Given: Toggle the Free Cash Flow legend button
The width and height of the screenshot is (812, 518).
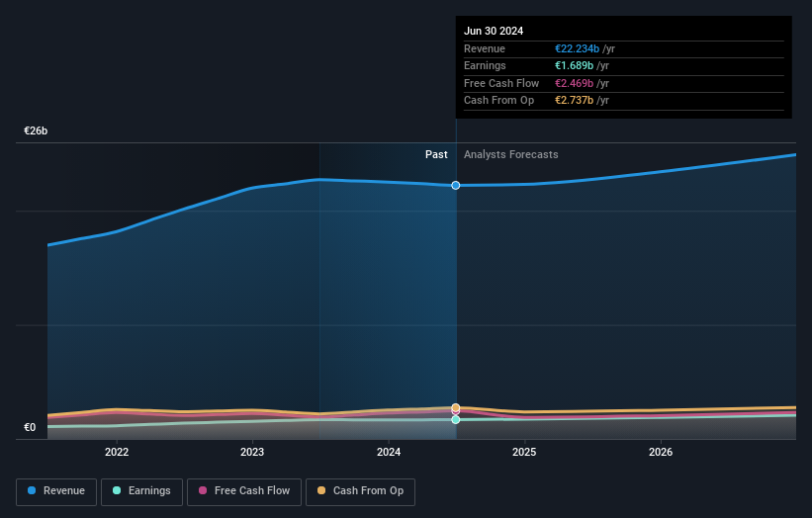Looking at the screenshot, I should (244, 491).
